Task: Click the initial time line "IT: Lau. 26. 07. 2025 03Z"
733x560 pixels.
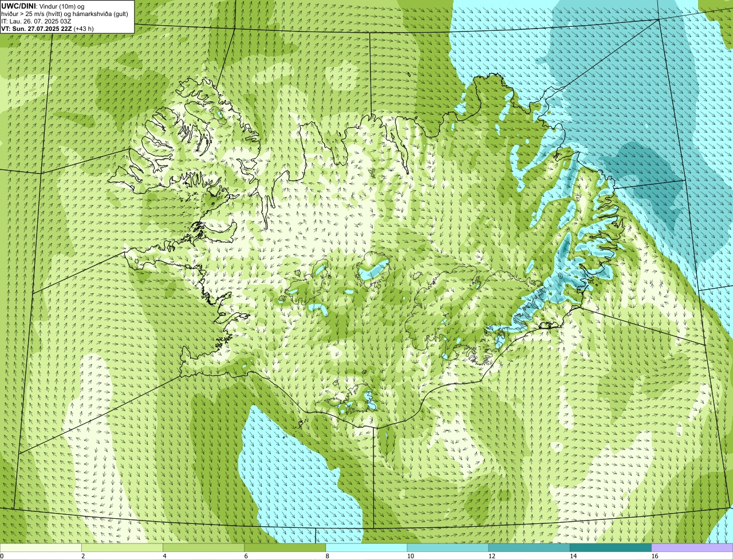Action: (x=36, y=21)
